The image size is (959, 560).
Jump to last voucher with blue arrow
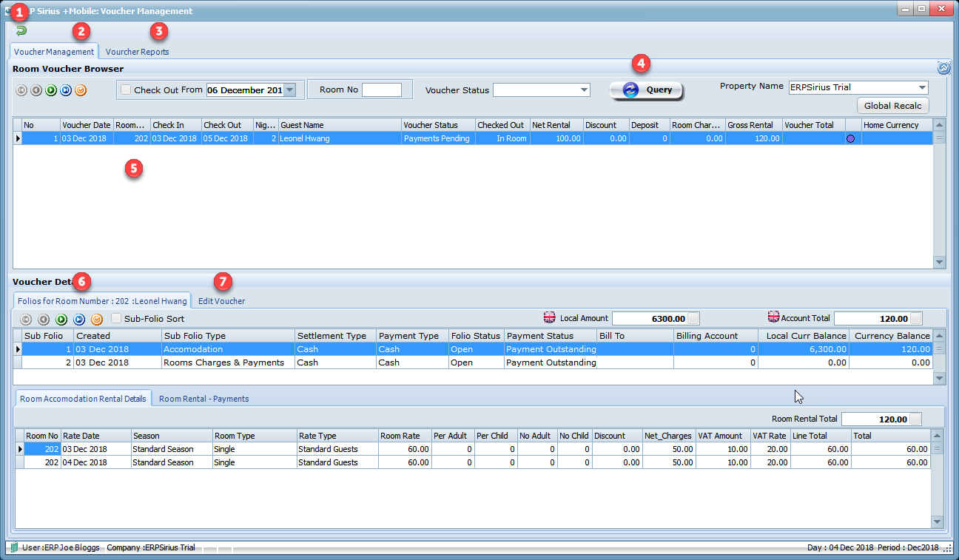[66, 90]
